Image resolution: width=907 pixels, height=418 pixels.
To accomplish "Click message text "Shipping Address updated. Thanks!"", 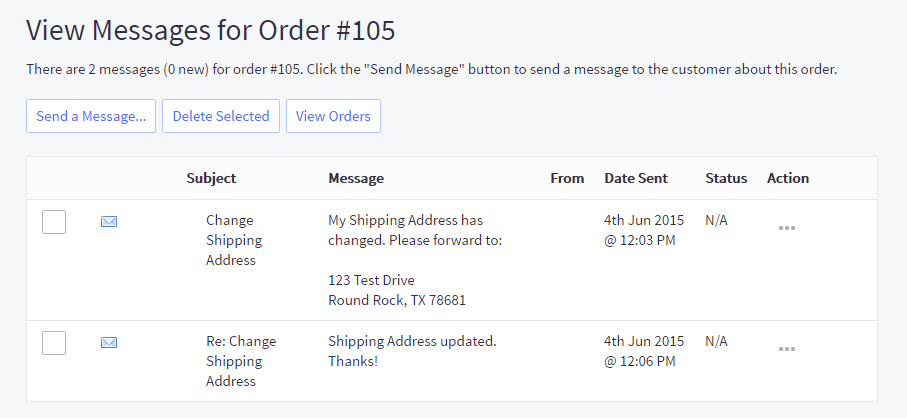I will point(412,351).
